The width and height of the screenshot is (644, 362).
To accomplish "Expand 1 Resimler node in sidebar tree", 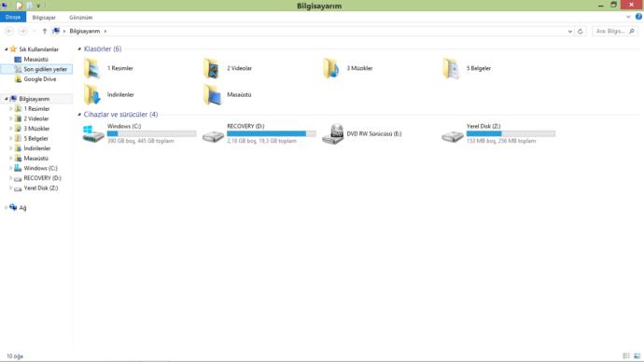I will [10, 109].
